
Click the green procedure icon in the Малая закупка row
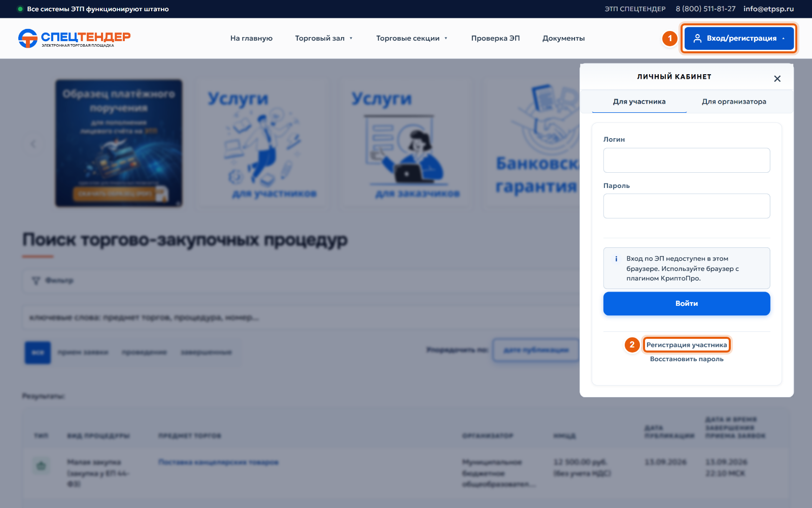[x=41, y=465]
